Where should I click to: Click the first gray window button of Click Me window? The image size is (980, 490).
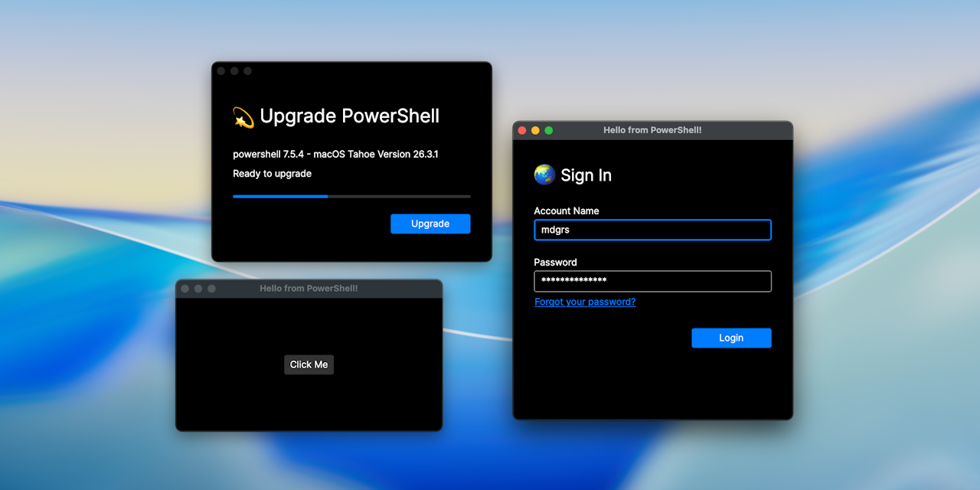[185, 289]
